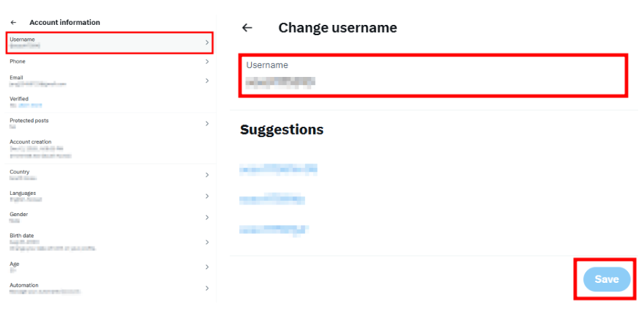Select the Account creation entry
644x318 pixels.
coord(29,141)
